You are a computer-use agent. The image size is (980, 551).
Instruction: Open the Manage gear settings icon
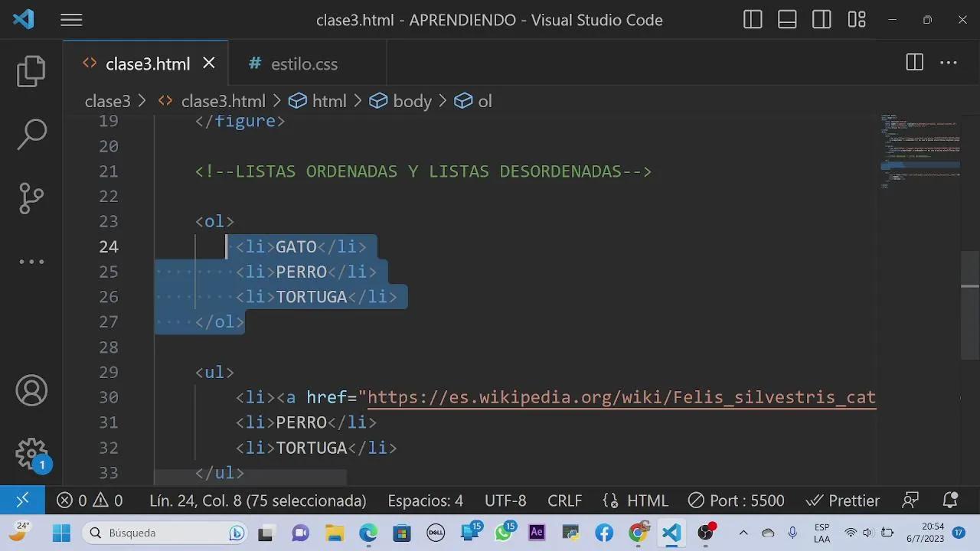click(x=31, y=454)
